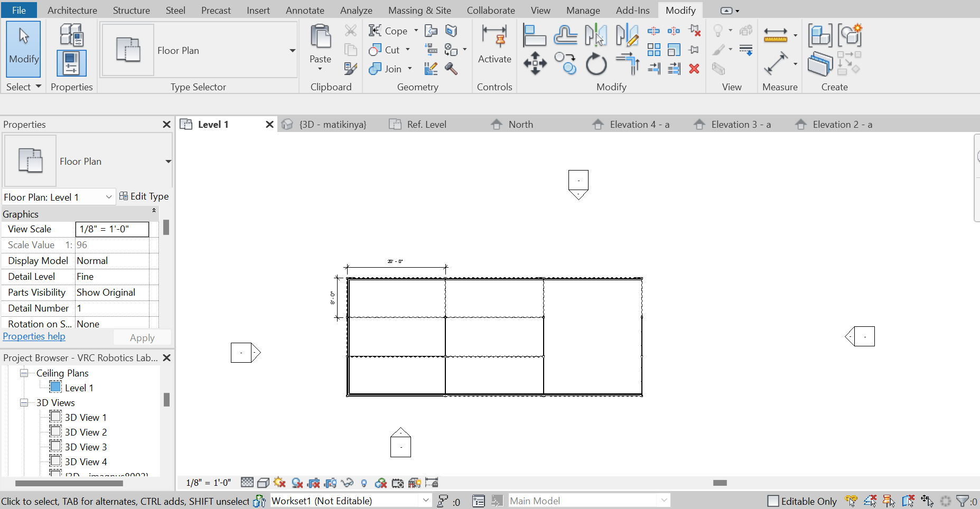Click the red Delete icon
980x509 pixels.
(694, 69)
